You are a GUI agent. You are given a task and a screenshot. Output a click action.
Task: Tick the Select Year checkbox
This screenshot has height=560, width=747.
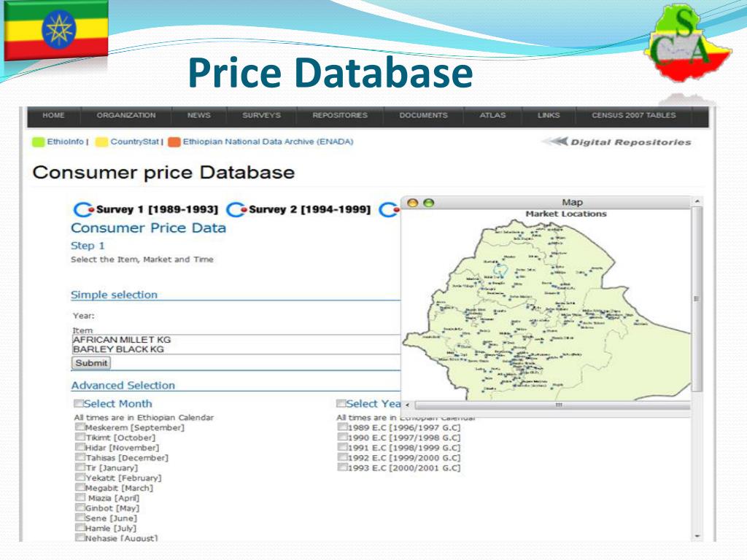click(341, 403)
